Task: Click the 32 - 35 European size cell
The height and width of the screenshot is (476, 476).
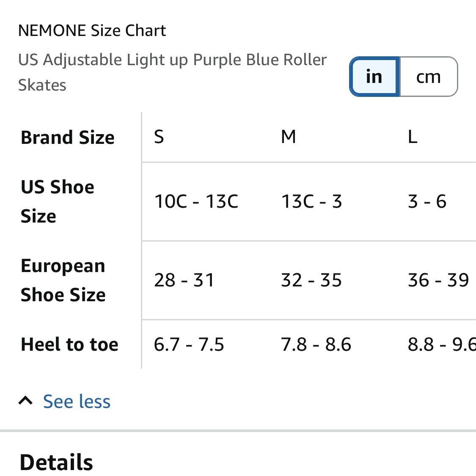Action: coord(311,280)
